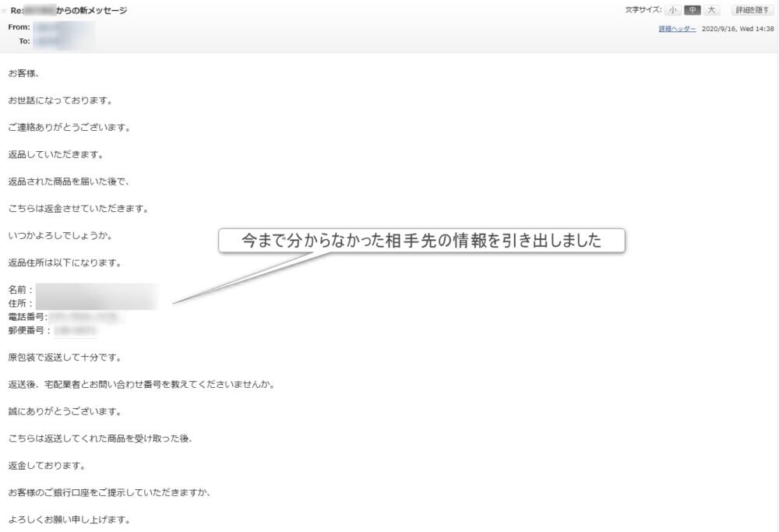This screenshot has height=532, width=779.
Task: Set font size to 大 (large)
Action: coord(711,10)
